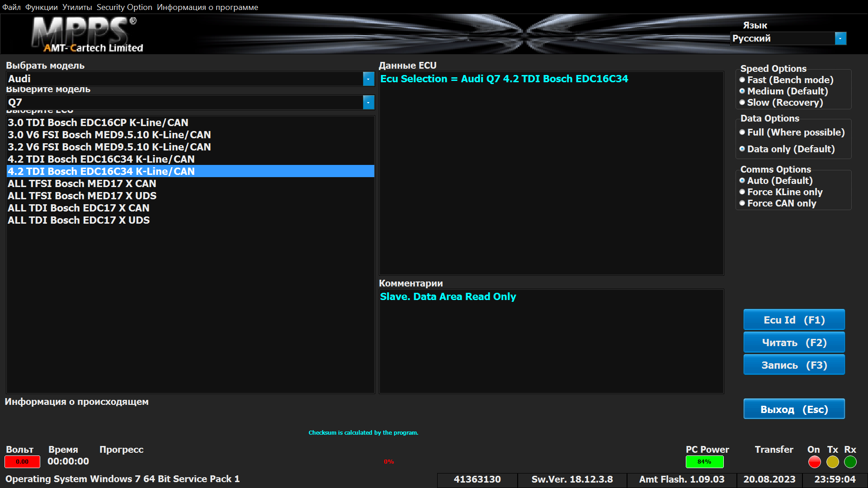Click the yellow Tx indicator light
Viewport: 868px width, 488px height.
(832, 462)
